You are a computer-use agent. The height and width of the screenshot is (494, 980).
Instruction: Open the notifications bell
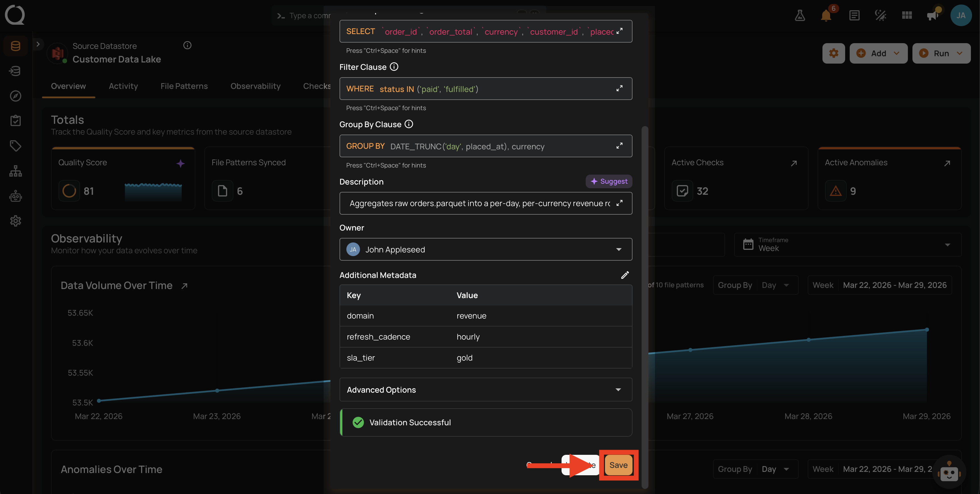[826, 15]
